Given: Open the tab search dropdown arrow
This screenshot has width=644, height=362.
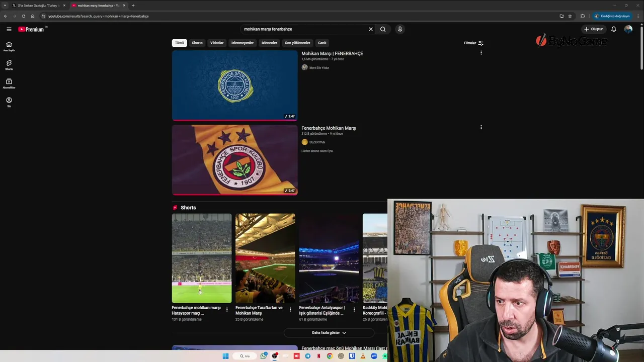Looking at the screenshot, I should point(5,6).
